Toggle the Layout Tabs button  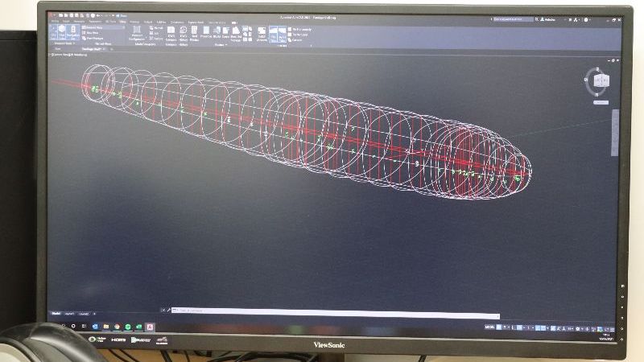[283, 34]
